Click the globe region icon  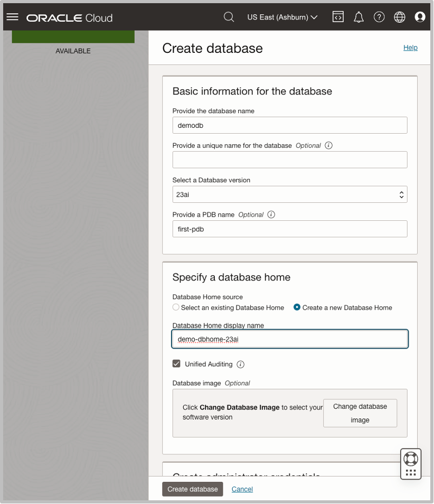399,16
